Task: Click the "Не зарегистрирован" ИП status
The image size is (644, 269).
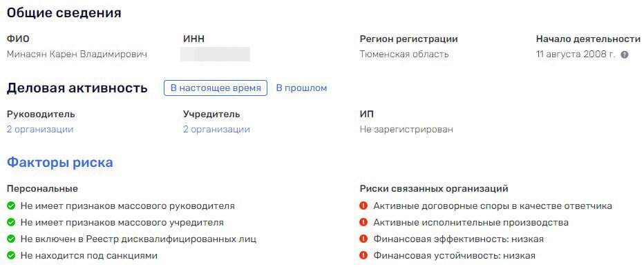Action: pyautogui.click(x=406, y=130)
